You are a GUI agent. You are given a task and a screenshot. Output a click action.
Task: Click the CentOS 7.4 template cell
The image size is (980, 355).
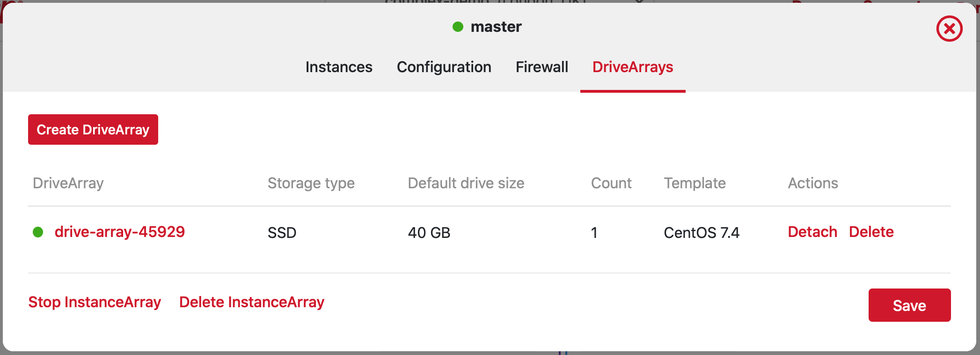(x=701, y=233)
